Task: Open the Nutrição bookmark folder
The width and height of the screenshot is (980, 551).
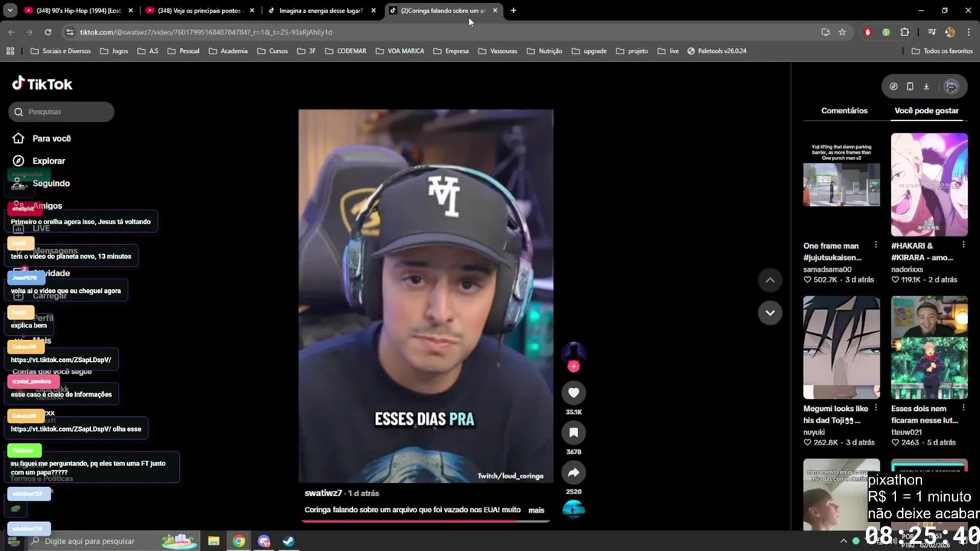Action: [544, 51]
